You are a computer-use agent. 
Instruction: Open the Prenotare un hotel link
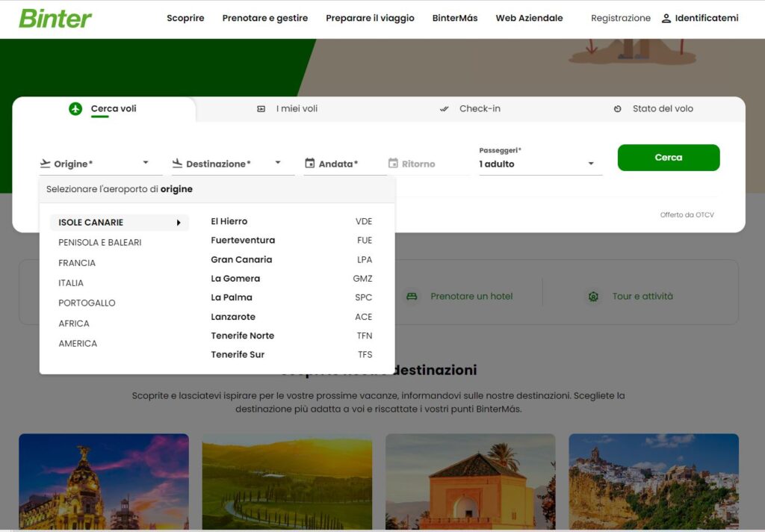coord(471,296)
